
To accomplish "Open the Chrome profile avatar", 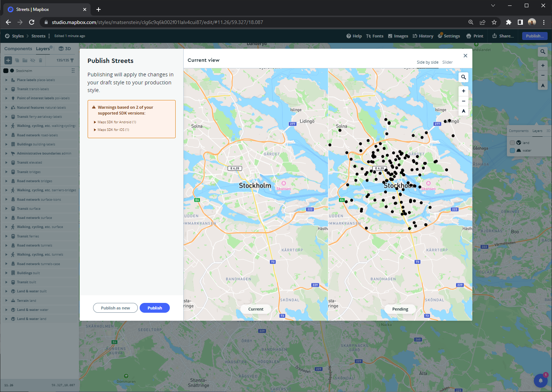I will 532,22.
